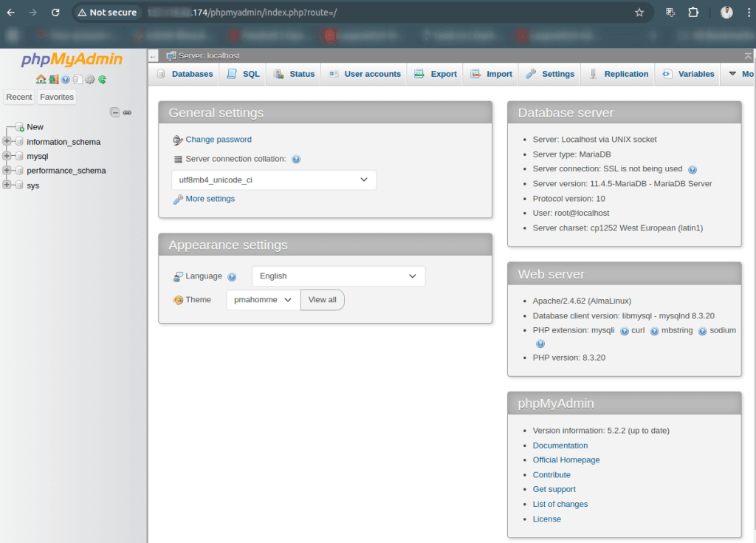Viewport: 756px width, 543px height.
Task: Open the pmahomme theme dropdown
Action: [264, 300]
